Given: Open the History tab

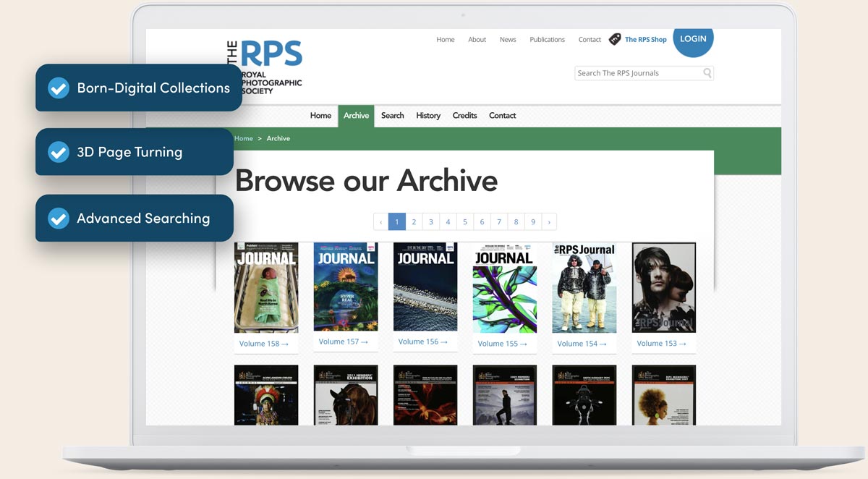Looking at the screenshot, I should click(428, 116).
